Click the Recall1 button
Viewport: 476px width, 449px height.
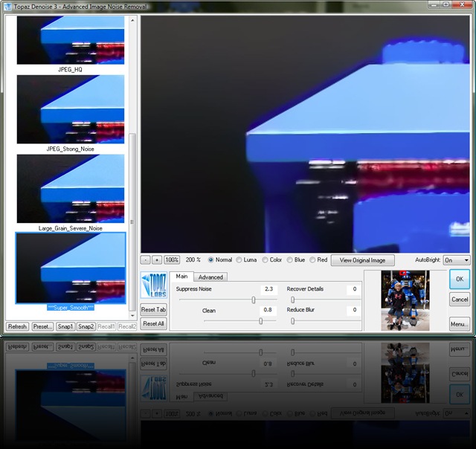click(x=106, y=327)
